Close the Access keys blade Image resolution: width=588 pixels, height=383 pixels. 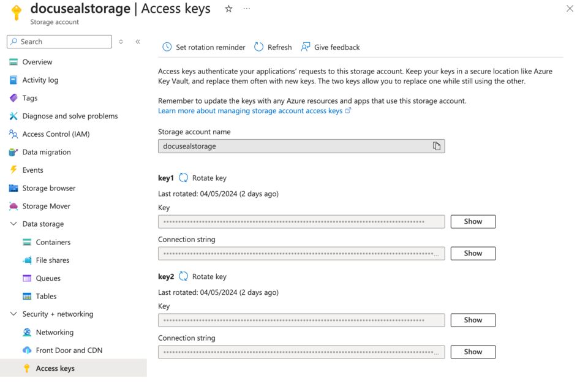click(570, 8)
